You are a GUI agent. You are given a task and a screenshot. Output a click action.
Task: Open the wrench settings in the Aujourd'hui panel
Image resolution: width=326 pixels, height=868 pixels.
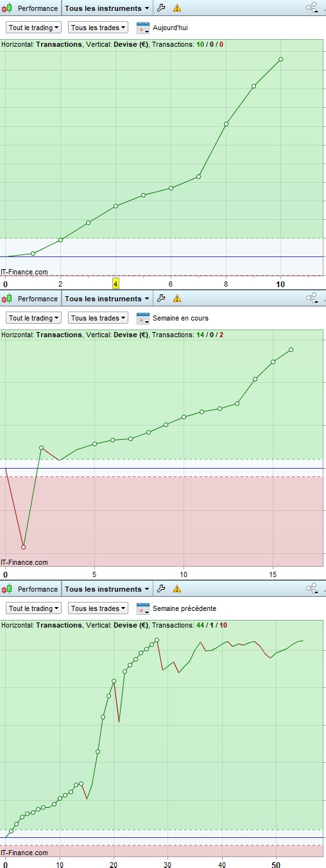(162, 8)
